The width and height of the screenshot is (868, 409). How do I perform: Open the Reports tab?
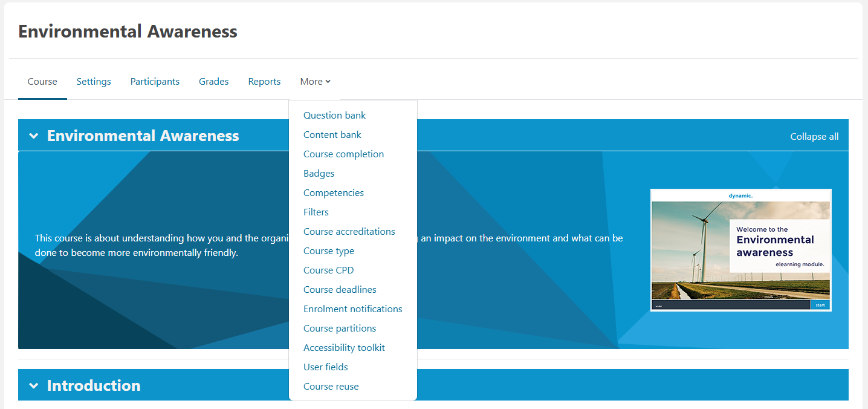(264, 82)
